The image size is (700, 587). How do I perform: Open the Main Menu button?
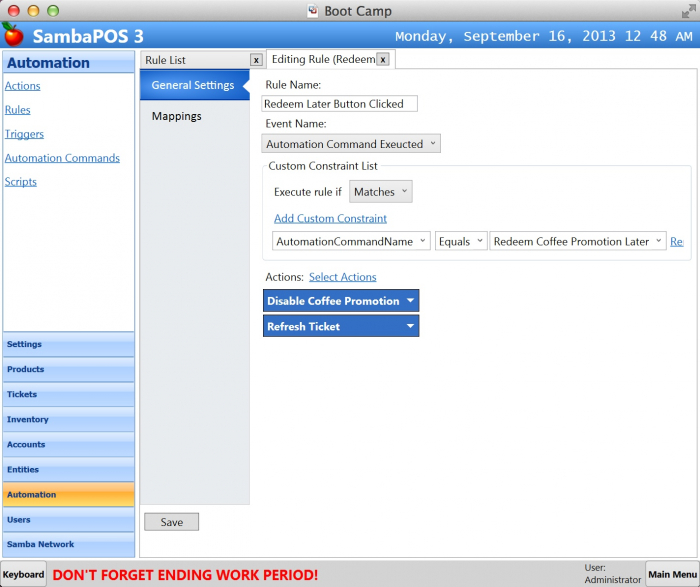[x=671, y=574]
